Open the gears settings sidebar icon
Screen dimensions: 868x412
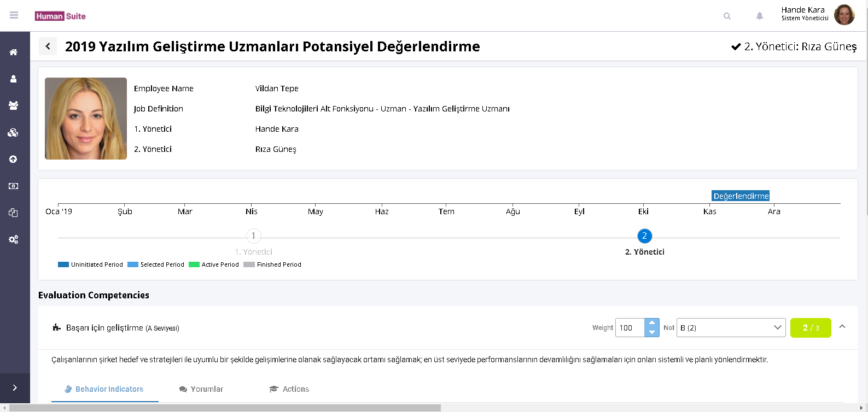point(14,239)
